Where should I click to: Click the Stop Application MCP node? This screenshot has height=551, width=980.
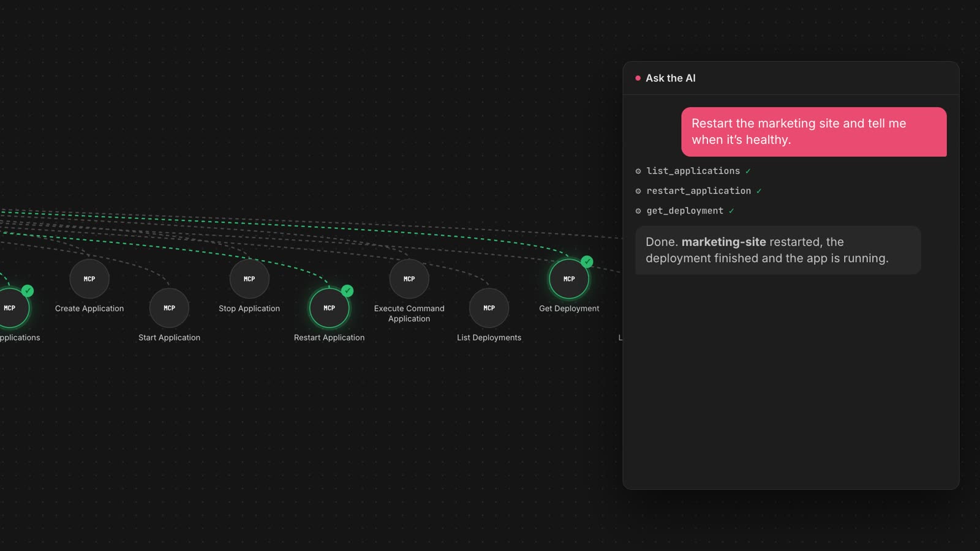[249, 279]
